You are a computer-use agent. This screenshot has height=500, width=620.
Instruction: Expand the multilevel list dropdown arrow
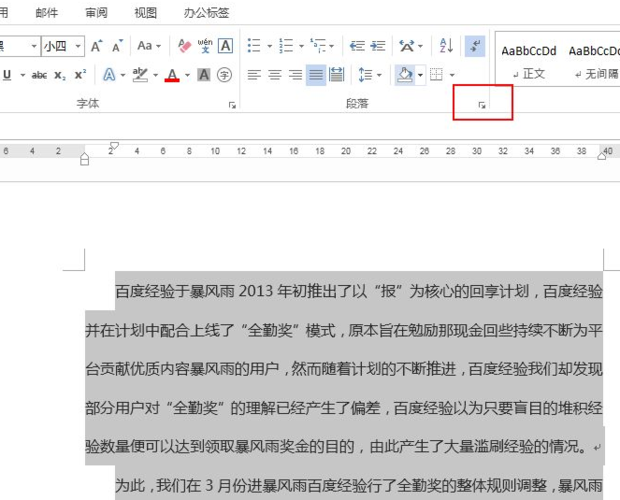click(x=331, y=46)
